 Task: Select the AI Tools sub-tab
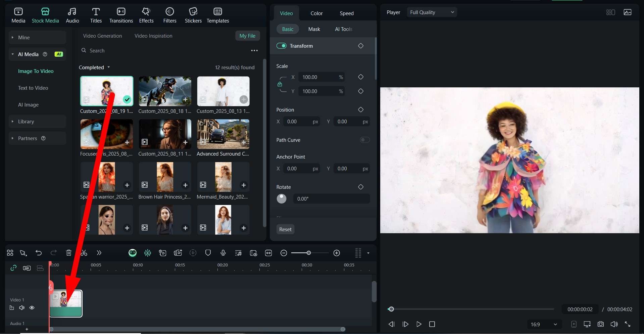coord(344,29)
